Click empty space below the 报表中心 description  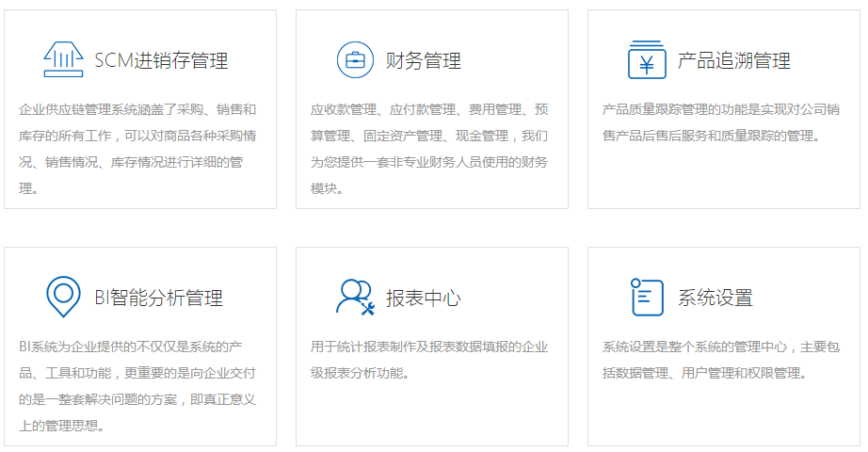point(431,414)
